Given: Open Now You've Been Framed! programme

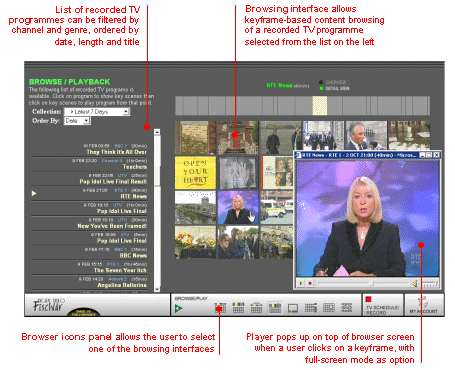Looking at the screenshot, I should 112,226.
